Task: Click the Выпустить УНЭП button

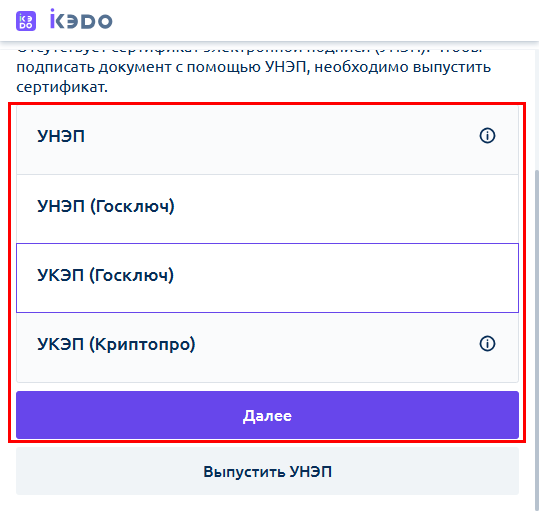Action: pos(267,471)
